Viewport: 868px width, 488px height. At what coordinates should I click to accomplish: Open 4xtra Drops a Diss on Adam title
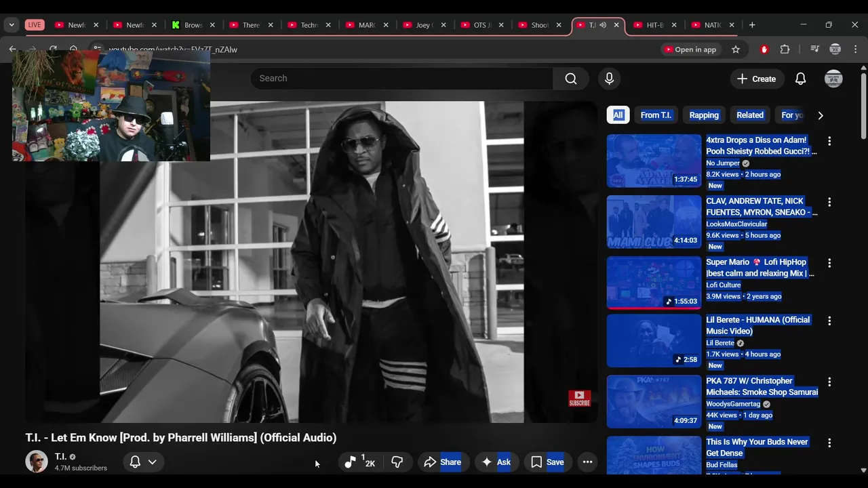click(762, 146)
